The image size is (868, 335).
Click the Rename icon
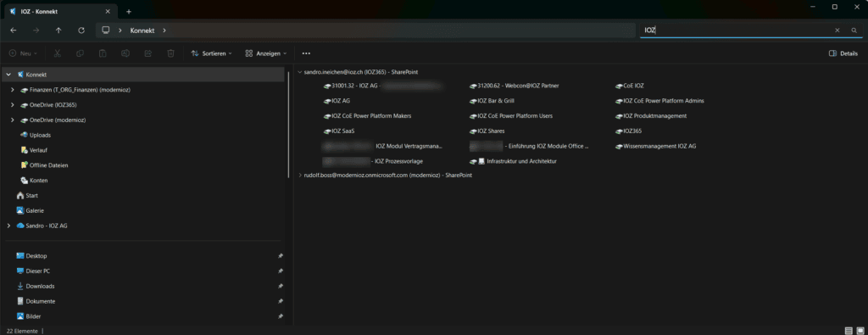[125, 53]
